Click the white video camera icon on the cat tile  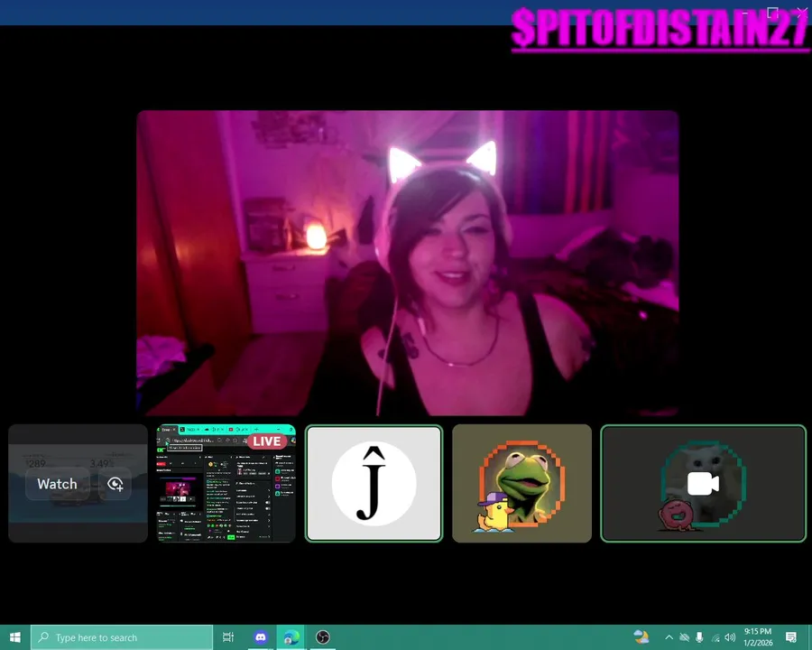tap(703, 484)
